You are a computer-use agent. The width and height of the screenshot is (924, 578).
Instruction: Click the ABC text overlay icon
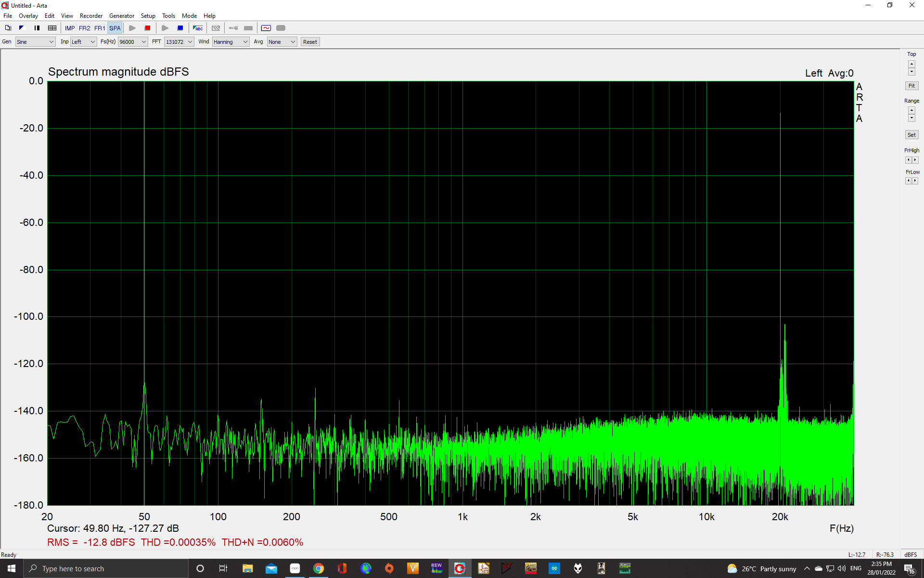click(x=198, y=28)
